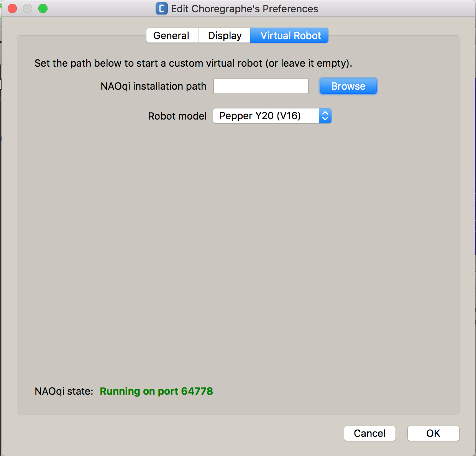Click the green "Running on port 64778" status
Viewport: 476px width, 456px height.
156,391
